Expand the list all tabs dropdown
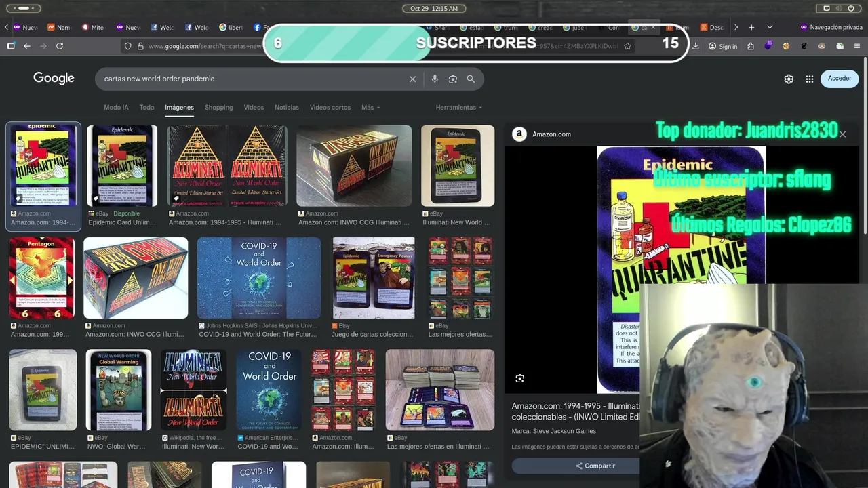The height and width of the screenshot is (488, 868). coord(770,27)
